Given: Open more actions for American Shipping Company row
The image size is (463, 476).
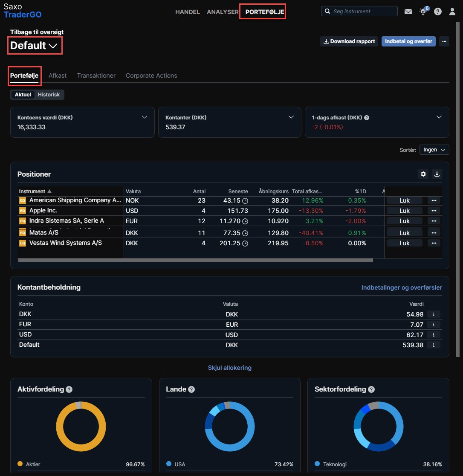Looking at the screenshot, I should coord(434,200).
